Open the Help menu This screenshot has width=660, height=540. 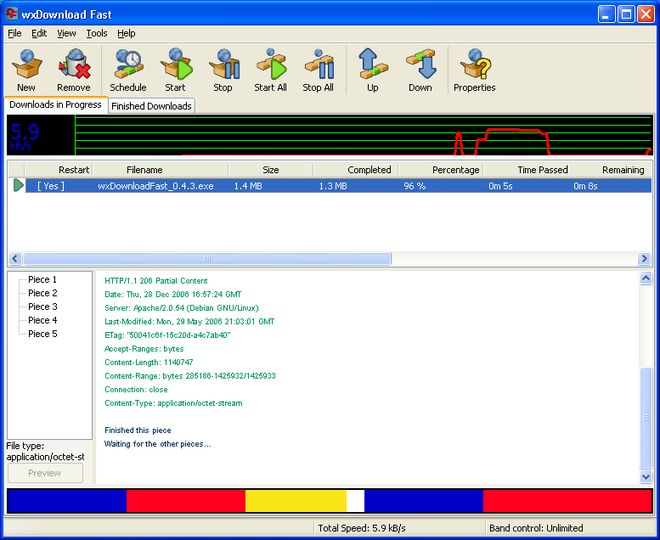point(126,33)
